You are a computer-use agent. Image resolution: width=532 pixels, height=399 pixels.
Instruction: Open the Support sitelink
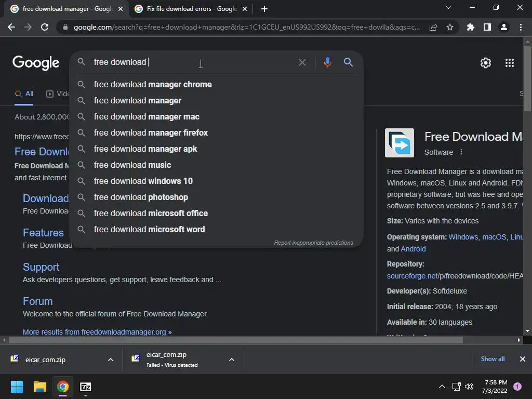click(x=41, y=267)
